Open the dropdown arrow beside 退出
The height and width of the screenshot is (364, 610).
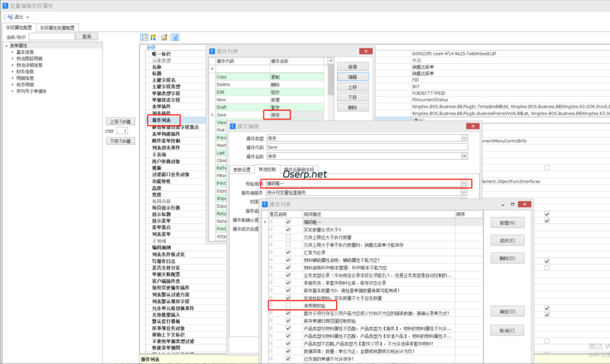click(x=27, y=17)
